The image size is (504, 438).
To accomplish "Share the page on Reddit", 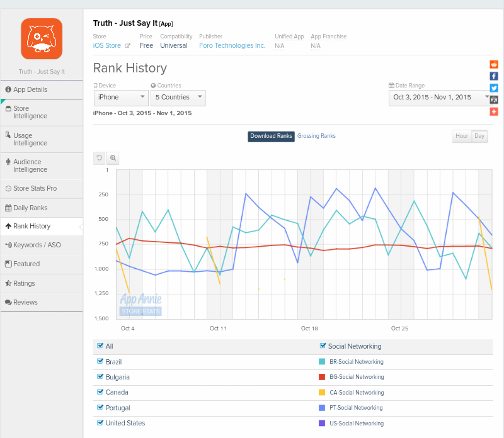I will click(x=494, y=64).
